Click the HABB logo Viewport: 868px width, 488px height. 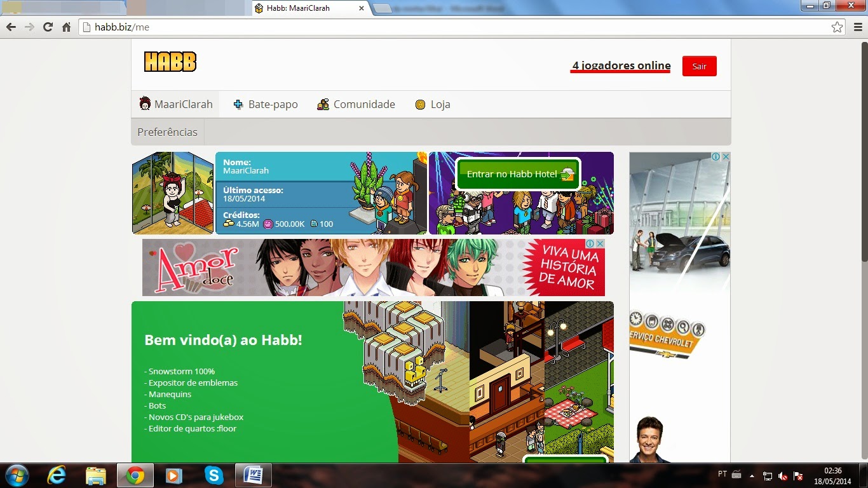point(170,62)
